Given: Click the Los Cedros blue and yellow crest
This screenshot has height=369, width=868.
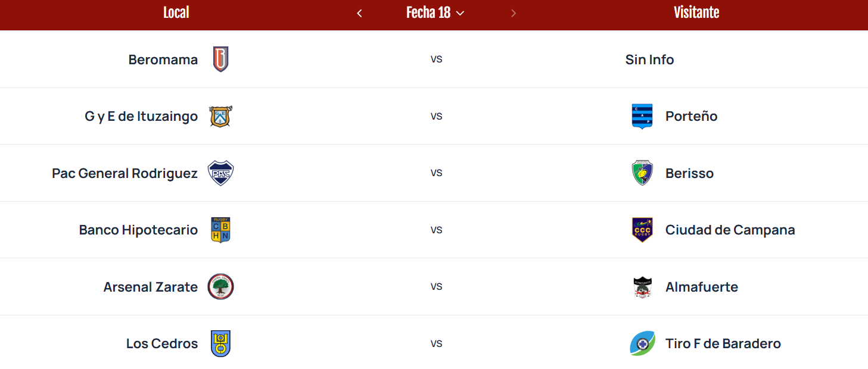Looking at the screenshot, I should [x=220, y=343].
